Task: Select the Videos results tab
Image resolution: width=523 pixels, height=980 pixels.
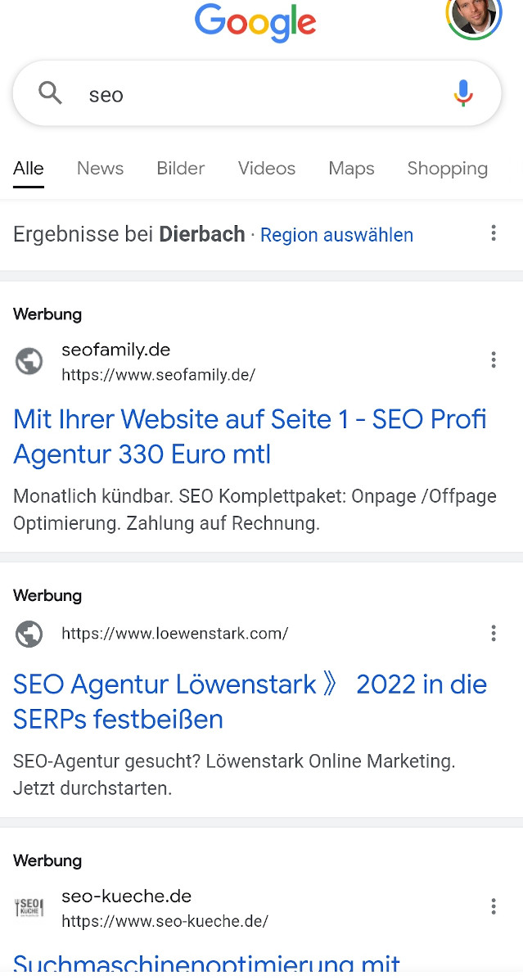Action: point(266,169)
